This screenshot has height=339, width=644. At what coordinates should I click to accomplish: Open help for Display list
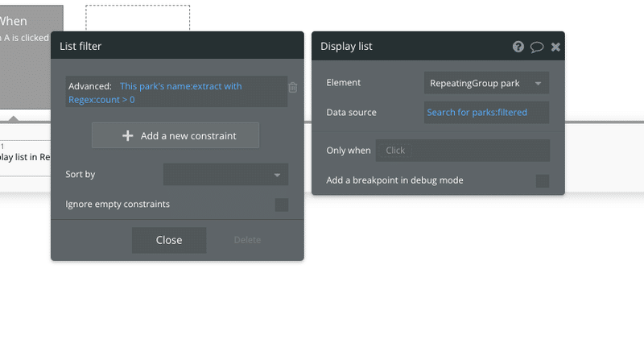(518, 47)
